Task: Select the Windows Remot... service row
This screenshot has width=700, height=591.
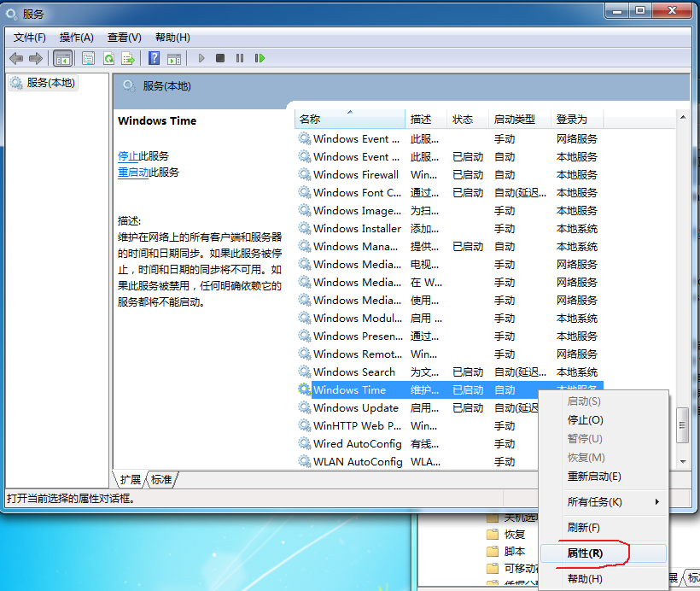Action: (x=450, y=354)
